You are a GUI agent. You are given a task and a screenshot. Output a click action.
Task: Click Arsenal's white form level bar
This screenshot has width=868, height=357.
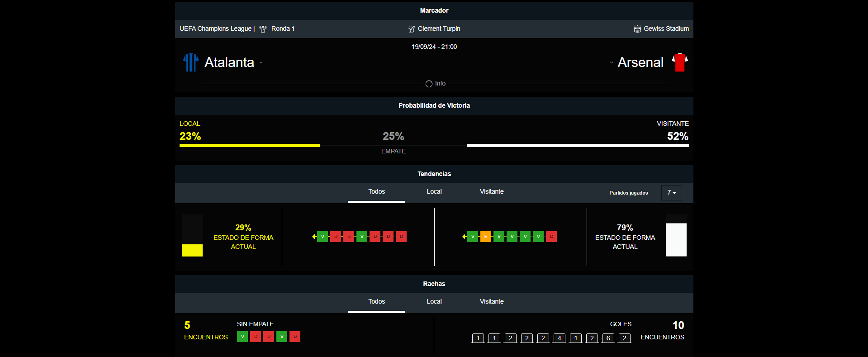pos(676,240)
